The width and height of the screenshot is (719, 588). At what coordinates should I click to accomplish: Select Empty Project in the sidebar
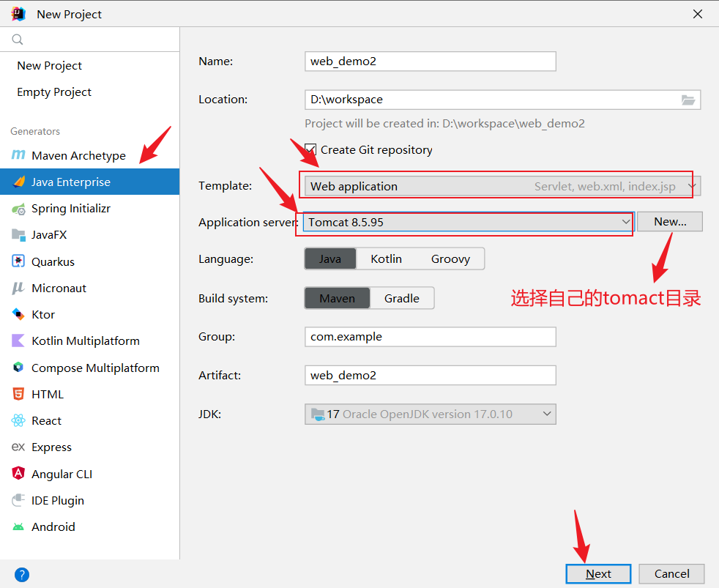click(x=53, y=92)
